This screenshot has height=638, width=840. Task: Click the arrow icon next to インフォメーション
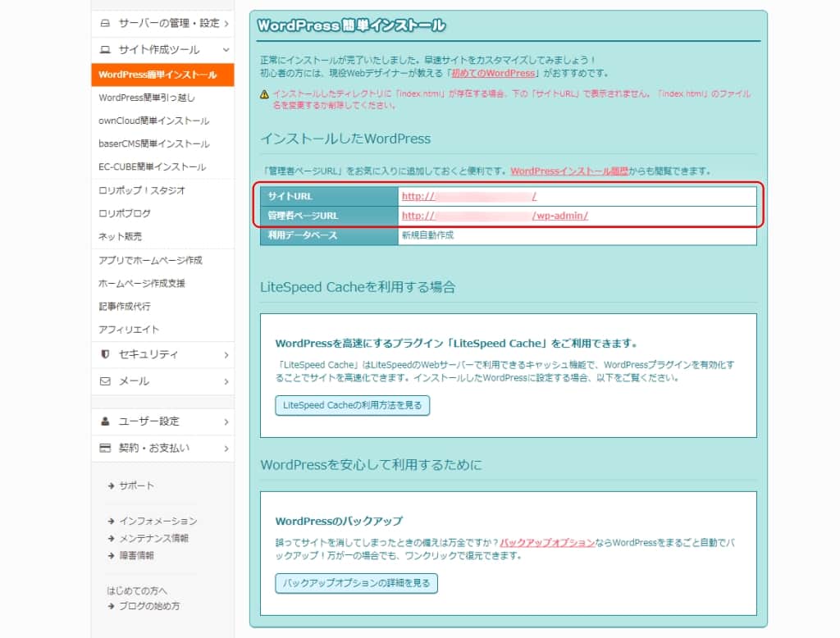[x=111, y=521]
